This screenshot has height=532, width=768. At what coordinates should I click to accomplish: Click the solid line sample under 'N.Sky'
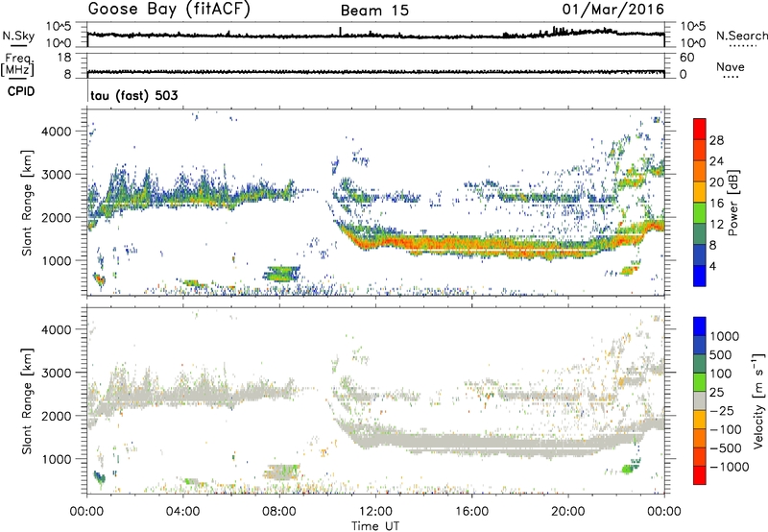(18, 45)
